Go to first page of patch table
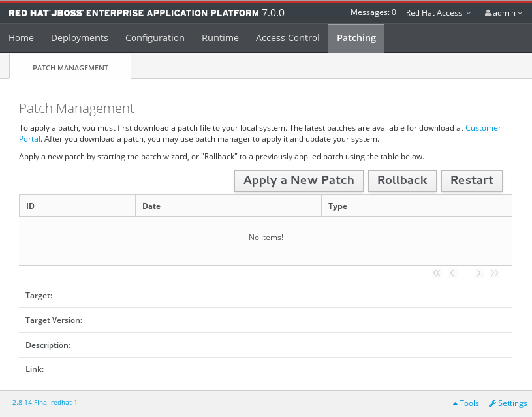Viewport: 532px width, 417px height. [x=437, y=273]
